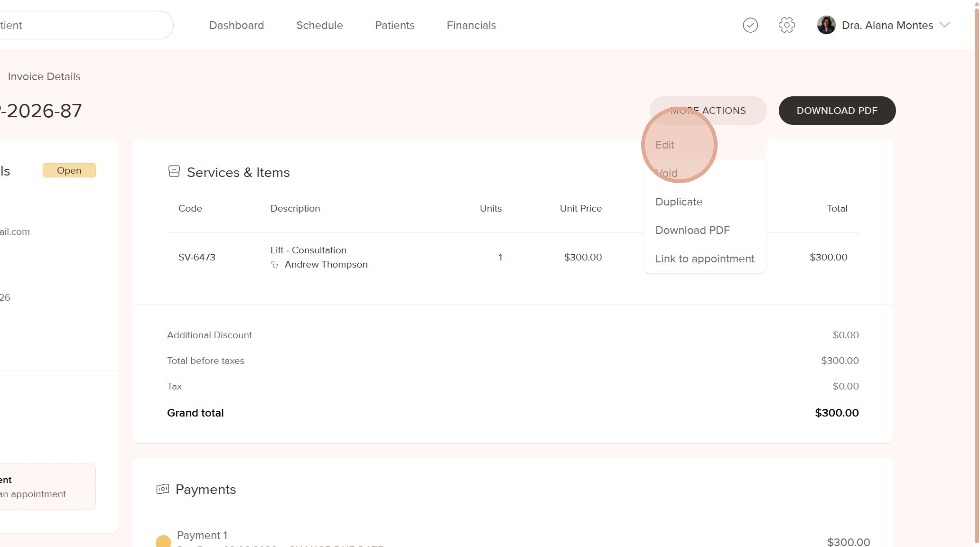Choose Void in the actions menu
The height and width of the screenshot is (547, 980).
coord(667,174)
